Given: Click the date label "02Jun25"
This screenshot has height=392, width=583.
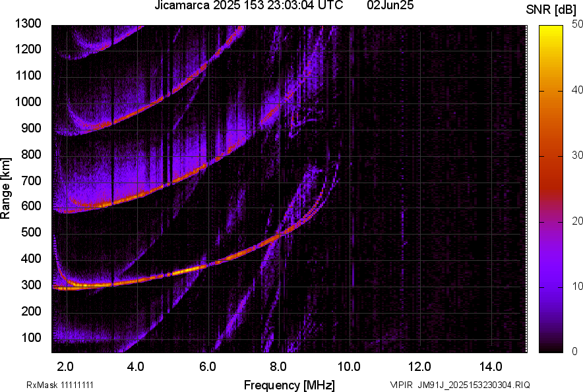Looking at the screenshot, I should tap(390, 5).
